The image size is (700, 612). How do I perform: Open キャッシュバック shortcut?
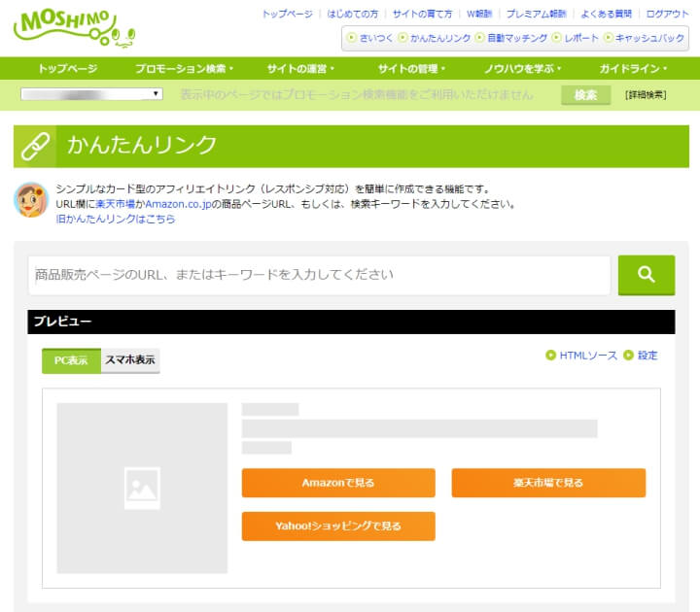tap(649, 38)
